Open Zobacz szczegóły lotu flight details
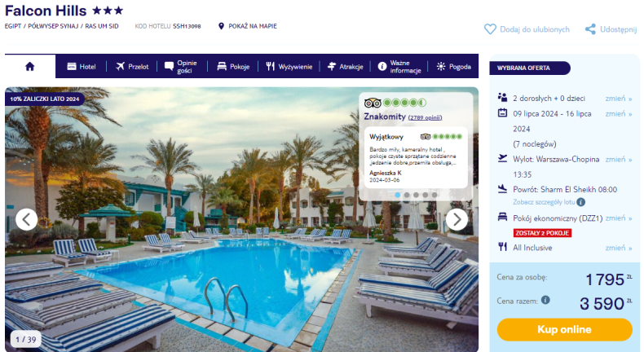 pos(544,202)
